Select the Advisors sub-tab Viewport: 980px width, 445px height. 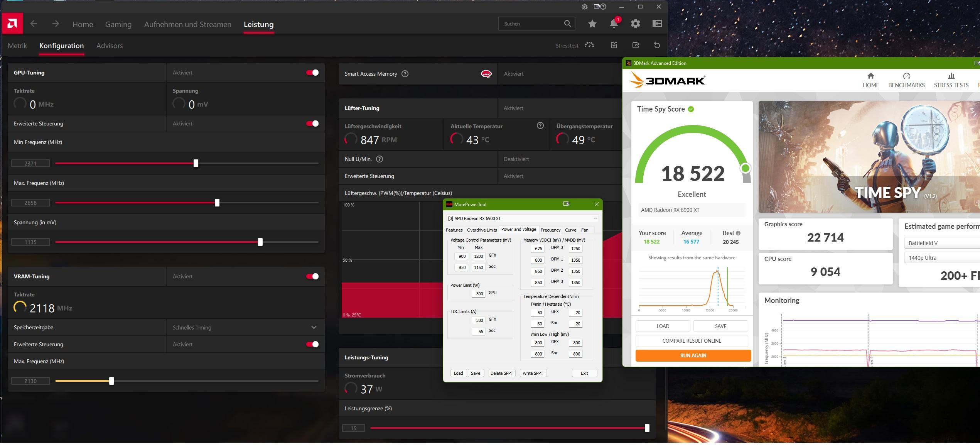tap(110, 46)
